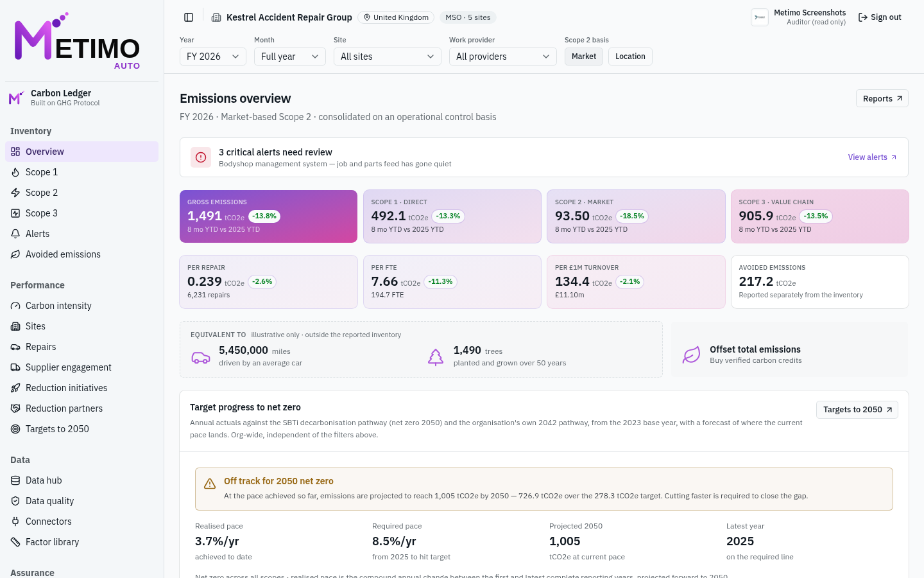
Task: Click the Overview dashboard icon
Action: 15,152
